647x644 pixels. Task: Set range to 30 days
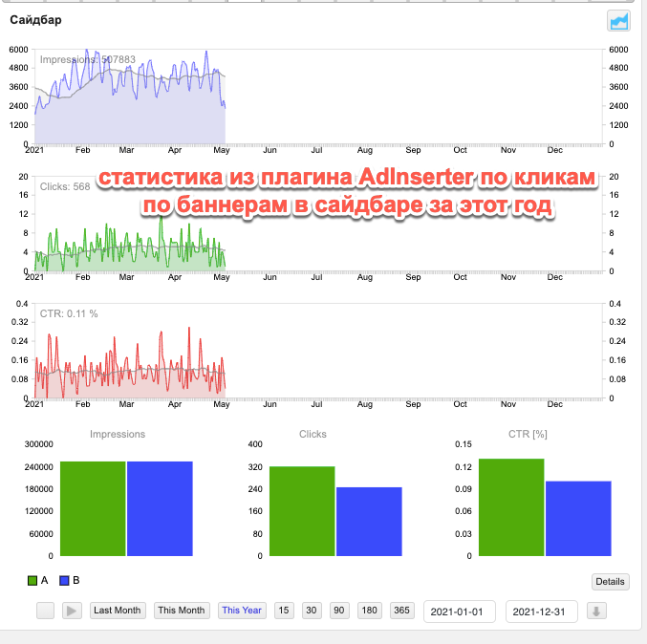pyautogui.click(x=312, y=611)
